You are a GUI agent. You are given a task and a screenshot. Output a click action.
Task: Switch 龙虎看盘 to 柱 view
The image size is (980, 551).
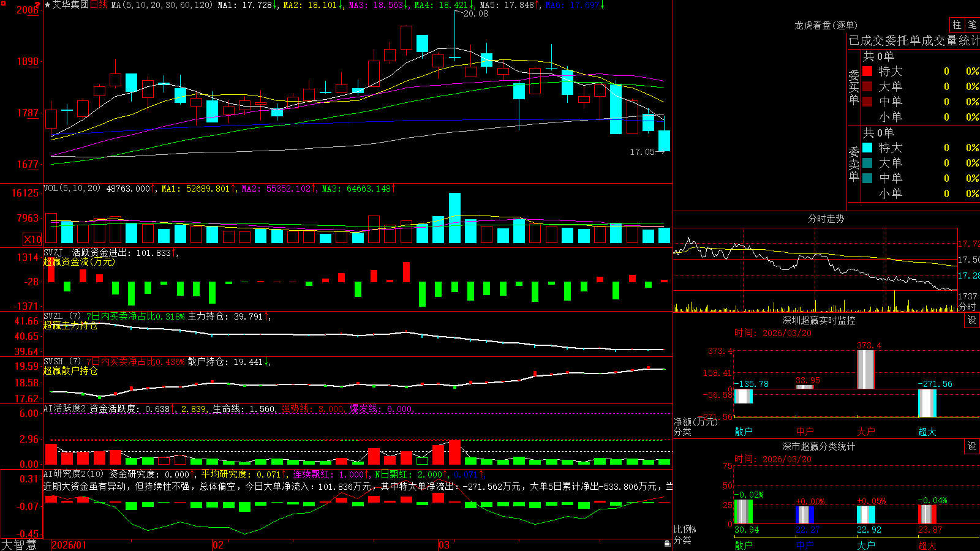point(957,24)
